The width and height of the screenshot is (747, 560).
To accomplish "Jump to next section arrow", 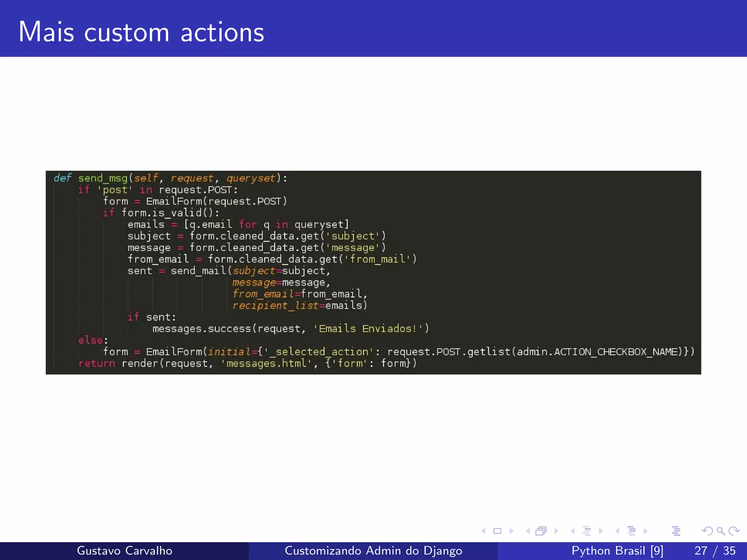I will (646, 531).
